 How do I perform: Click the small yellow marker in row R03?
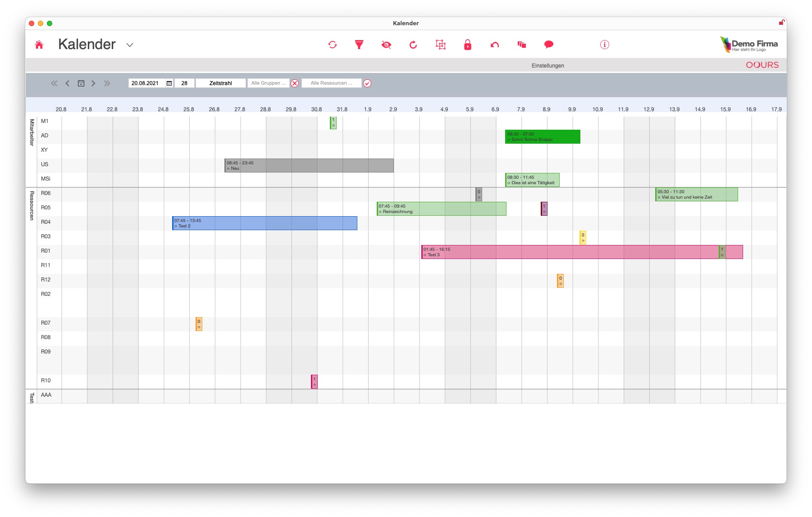(x=583, y=238)
